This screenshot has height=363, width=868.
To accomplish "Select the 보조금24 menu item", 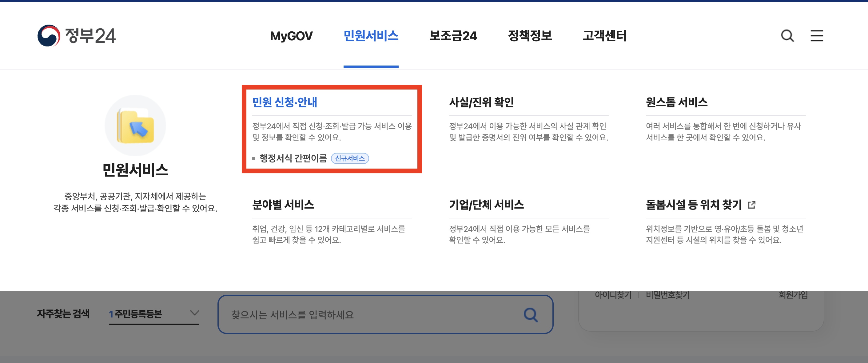I will (x=453, y=36).
